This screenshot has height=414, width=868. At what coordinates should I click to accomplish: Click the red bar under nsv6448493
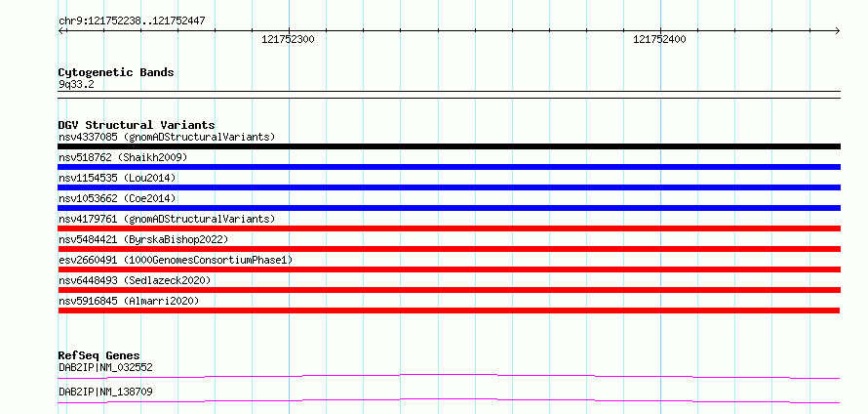(450, 290)
